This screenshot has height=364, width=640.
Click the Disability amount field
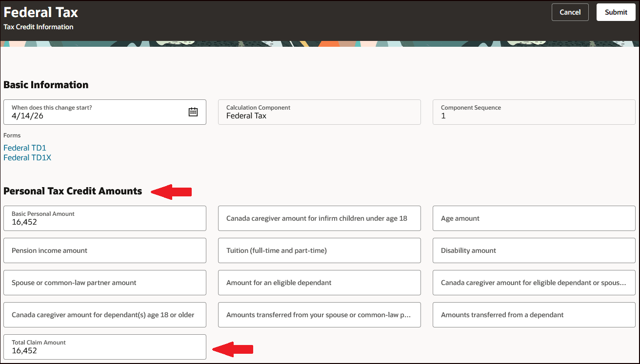click(534, 250)
